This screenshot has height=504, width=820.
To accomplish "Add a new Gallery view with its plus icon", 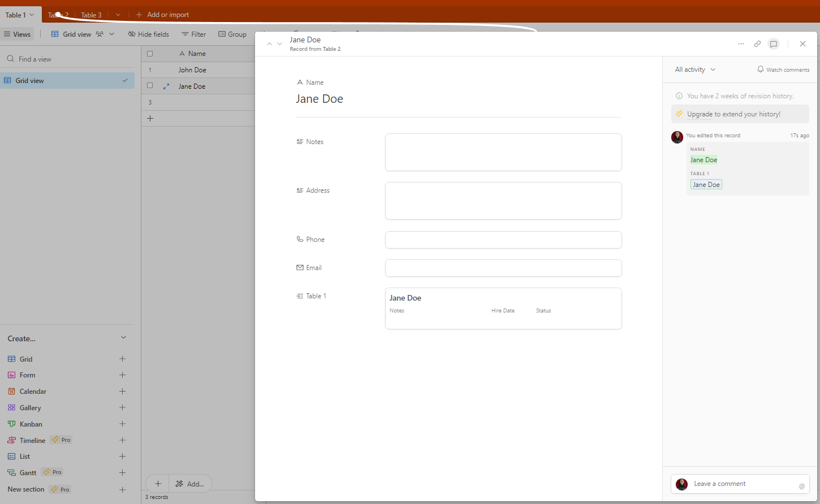I will point(122,407).
